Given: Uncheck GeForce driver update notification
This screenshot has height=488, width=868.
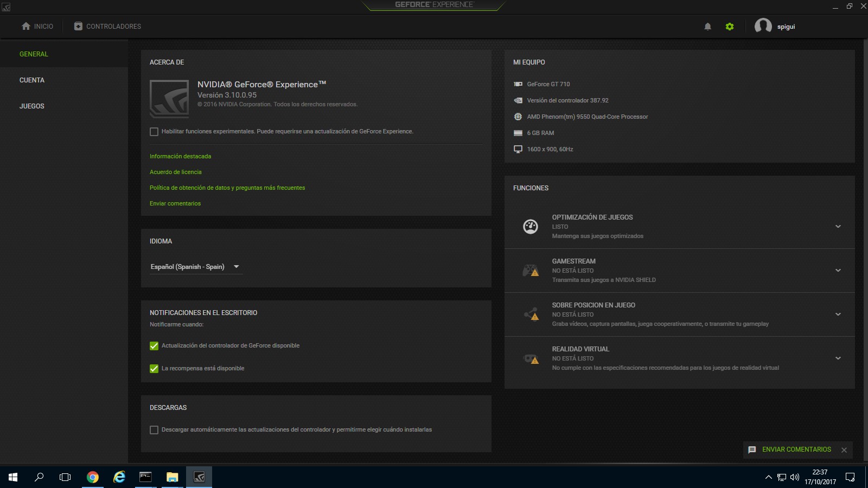Looking at the screenshot, I should tap(154, 346).
